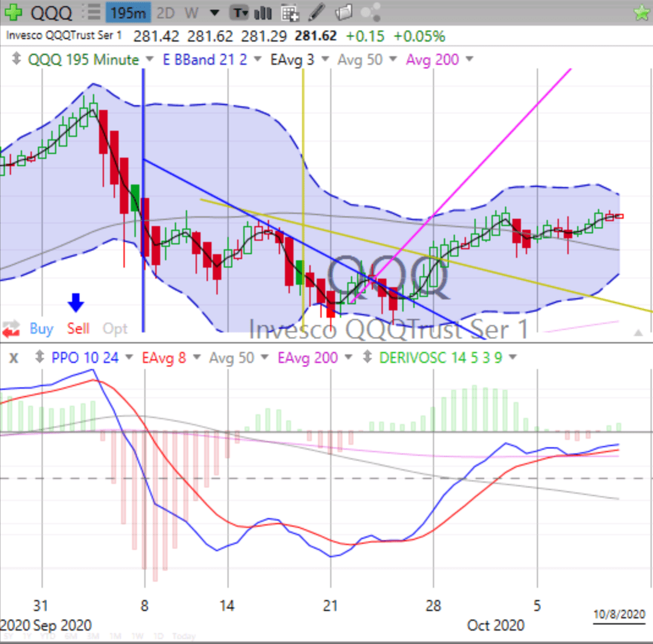The width and height of the screenshot is (653, 644).
Task: Expand the Avg 200 dropdown arrow
Action: (470, 59)
